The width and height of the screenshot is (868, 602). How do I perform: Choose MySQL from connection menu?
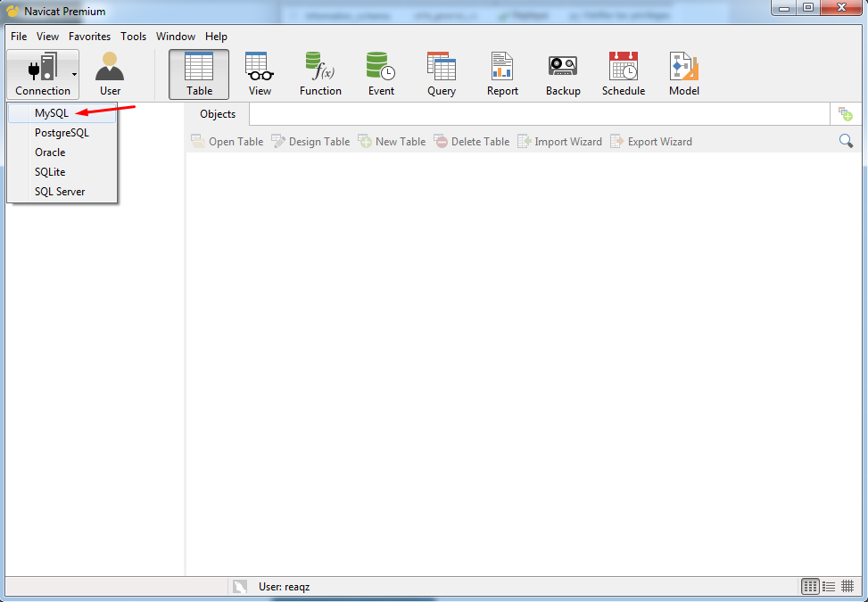[62, 113]
